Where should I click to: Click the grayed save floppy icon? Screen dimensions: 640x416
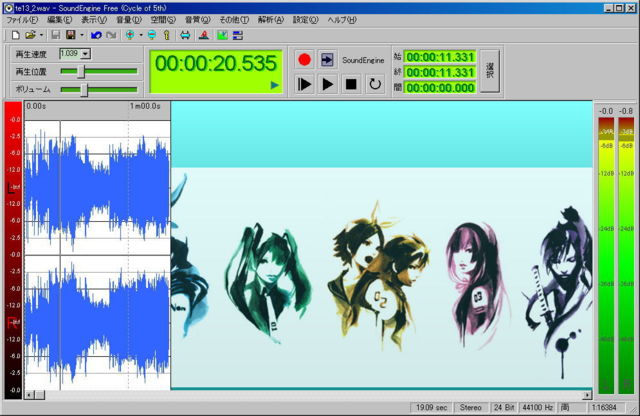click(56, 35)
